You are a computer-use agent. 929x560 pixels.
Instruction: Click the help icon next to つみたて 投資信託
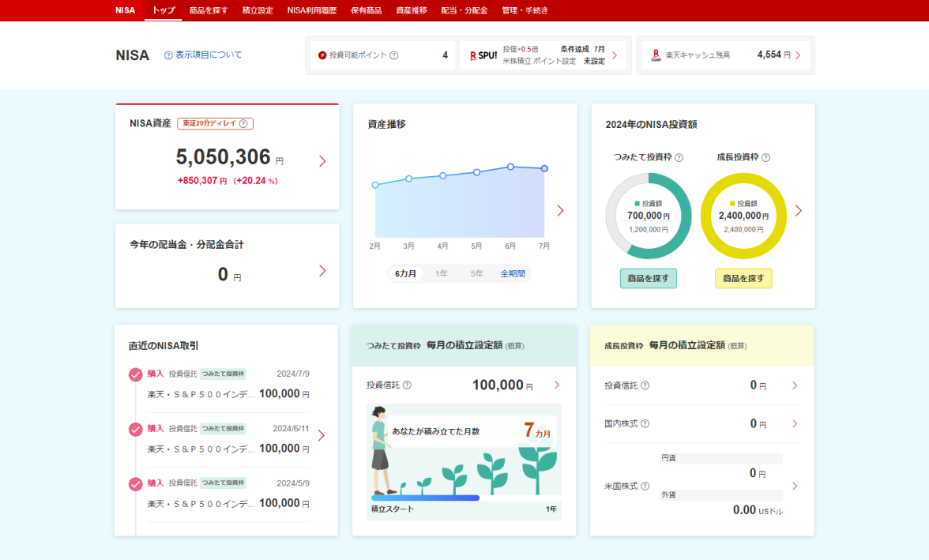[407, 385]
